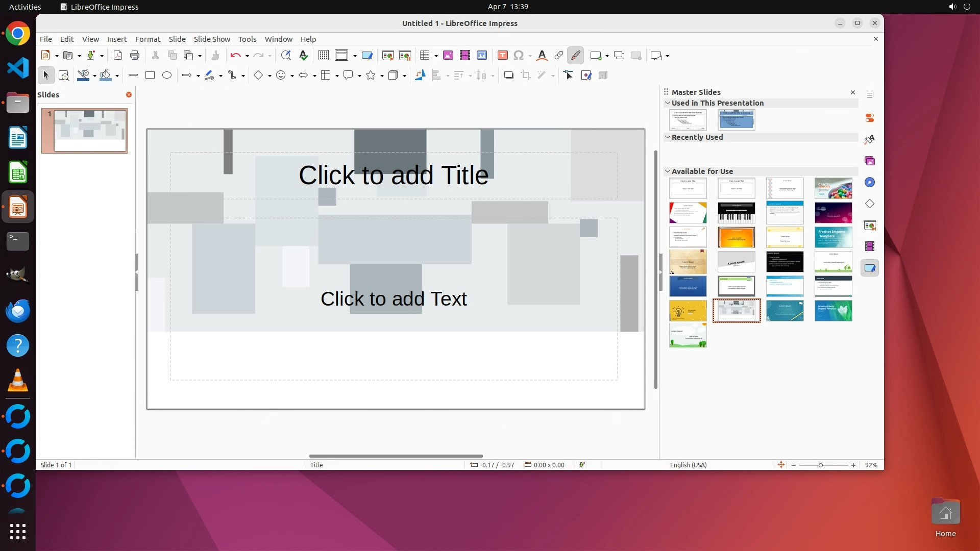Select the piano keys master slide thumbnail
Screen dimensions: 980x551
[x=736, y=213]
